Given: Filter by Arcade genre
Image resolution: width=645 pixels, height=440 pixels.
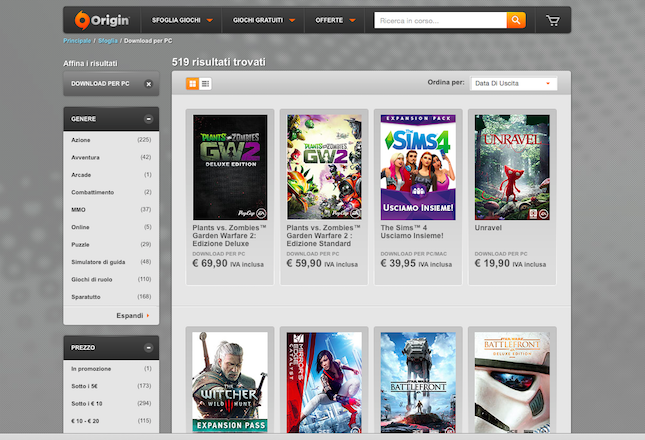Looking at the screenshot, I should point(111,175).
